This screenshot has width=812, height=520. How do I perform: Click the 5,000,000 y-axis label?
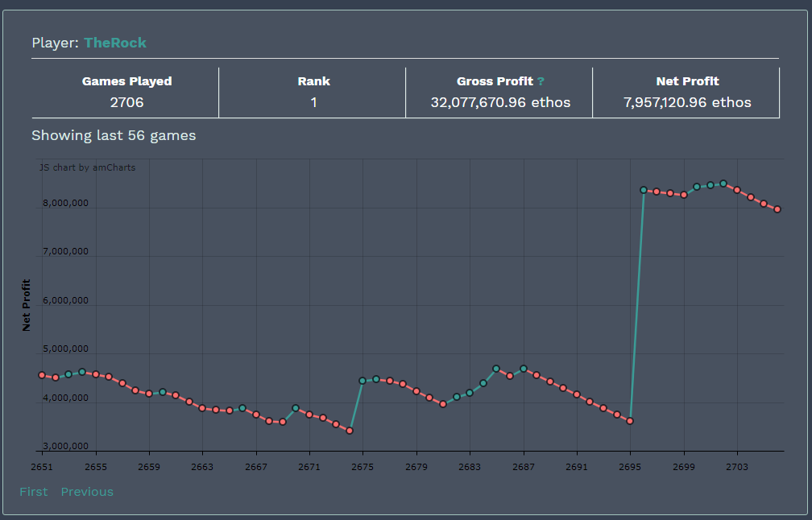coord(65,349)
